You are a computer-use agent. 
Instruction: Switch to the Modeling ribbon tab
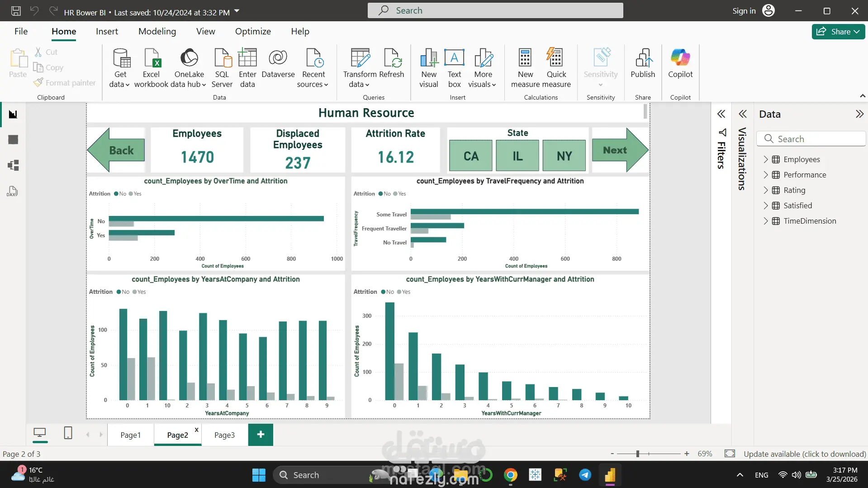click(157, 31)
